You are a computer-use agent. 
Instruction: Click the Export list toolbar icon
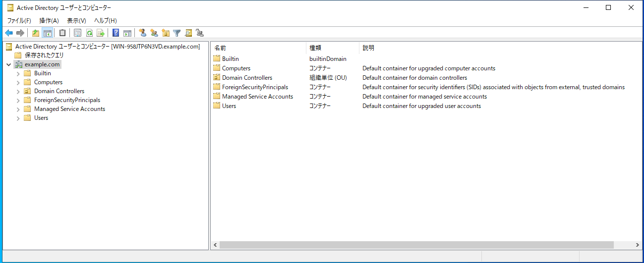click(x=101, y=33)
